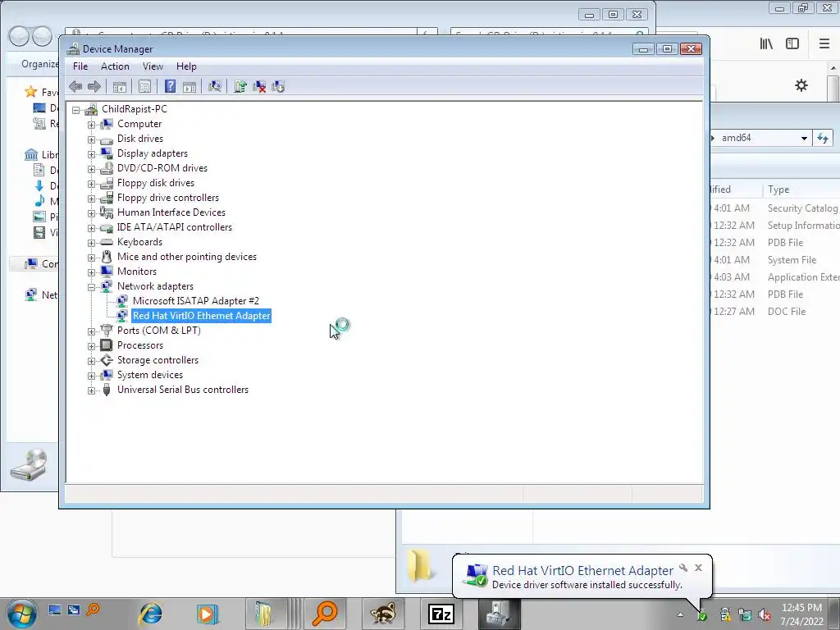This screenshot has width=840, height=630.
Task: Click the raccoon application taskbar icon
Action: coord(383,614)
